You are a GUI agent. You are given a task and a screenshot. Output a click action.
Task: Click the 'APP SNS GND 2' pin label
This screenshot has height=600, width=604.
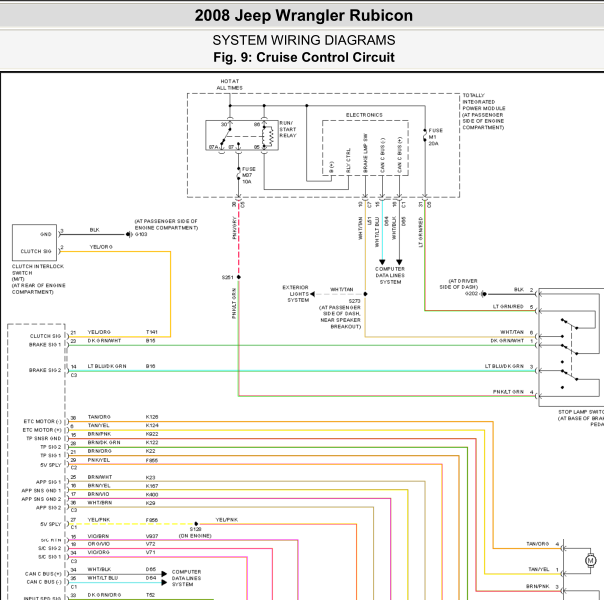point(41,499)
